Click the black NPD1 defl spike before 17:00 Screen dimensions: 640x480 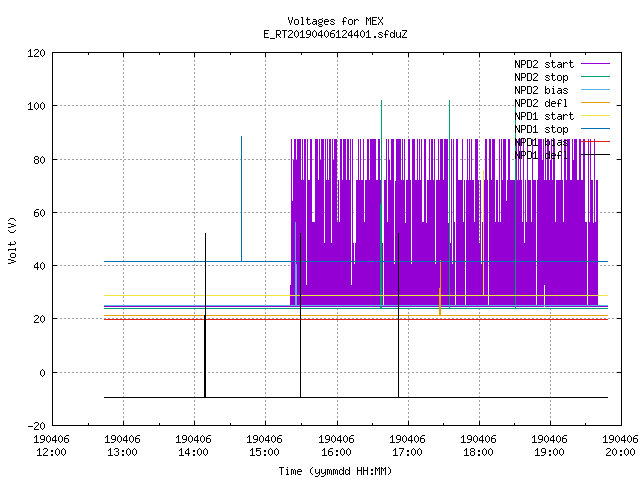(399, 315)
